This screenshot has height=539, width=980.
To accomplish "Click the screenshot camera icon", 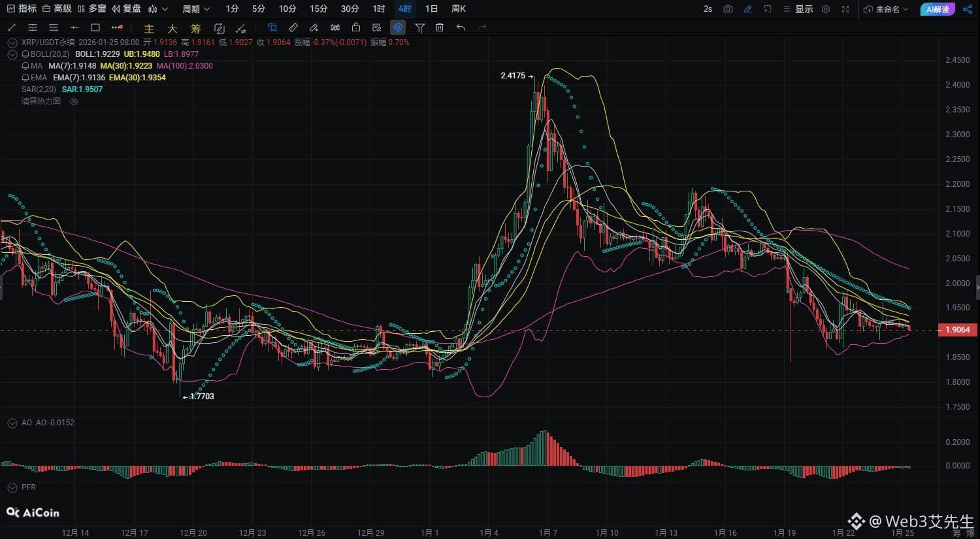I will pos(728,9).
